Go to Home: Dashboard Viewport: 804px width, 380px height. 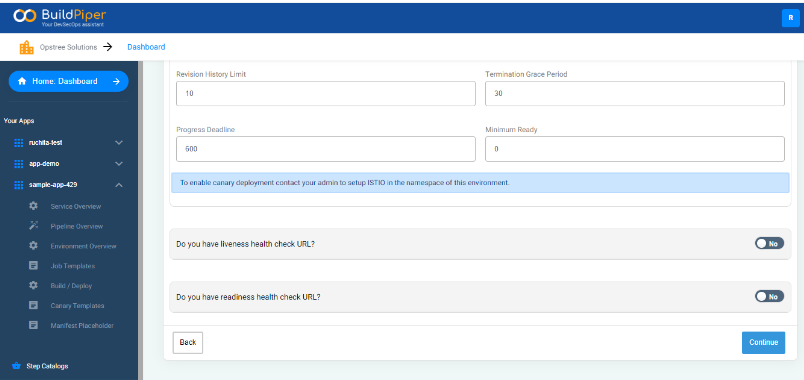coord(68,81)
